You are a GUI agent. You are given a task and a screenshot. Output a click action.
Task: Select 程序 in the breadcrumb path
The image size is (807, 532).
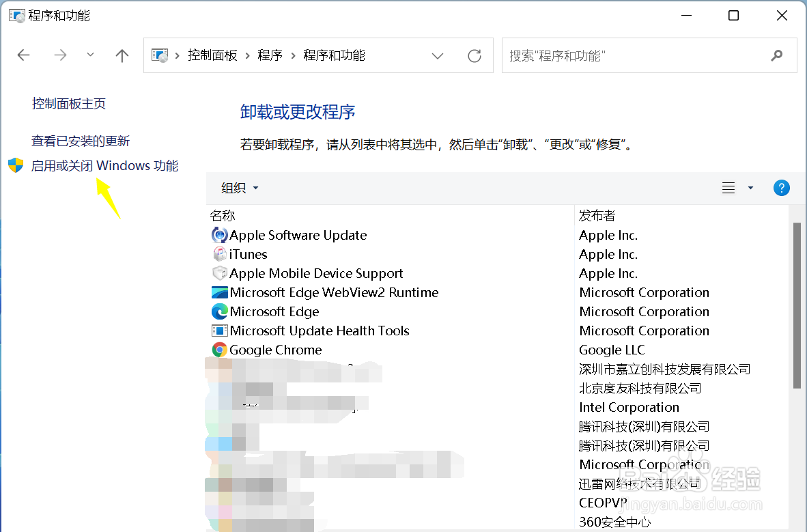coord(270,55)
